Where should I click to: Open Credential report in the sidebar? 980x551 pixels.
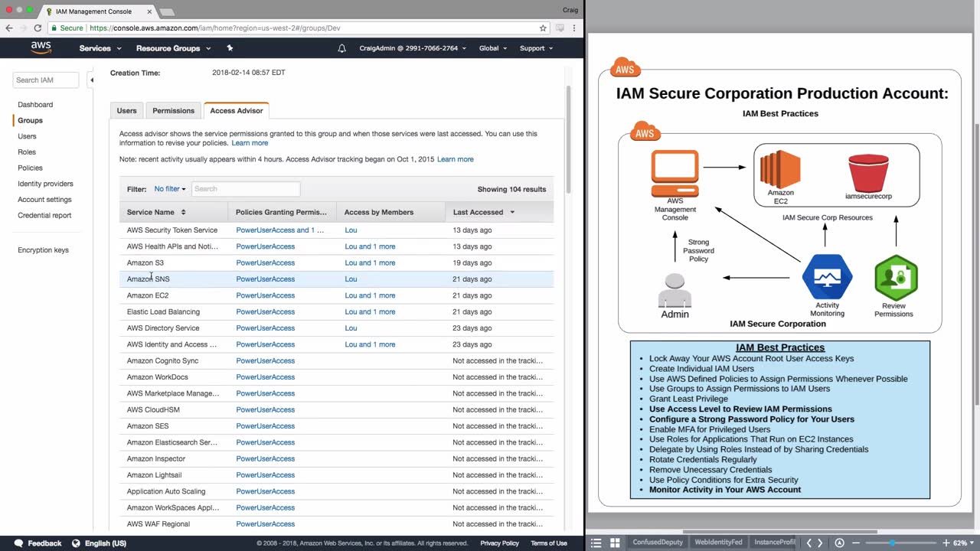click(44, 216)
